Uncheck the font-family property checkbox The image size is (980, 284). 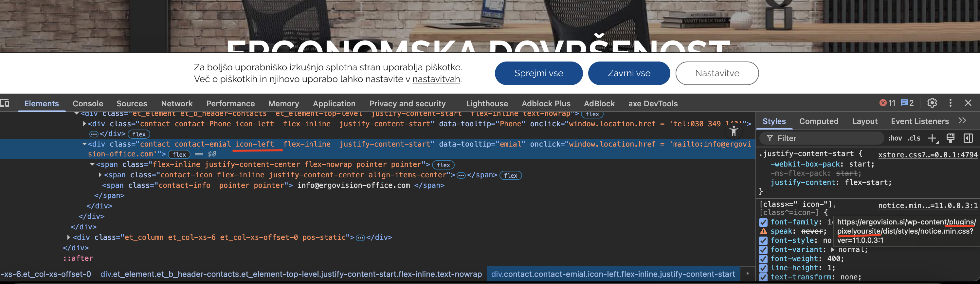[x=763, y=222]
